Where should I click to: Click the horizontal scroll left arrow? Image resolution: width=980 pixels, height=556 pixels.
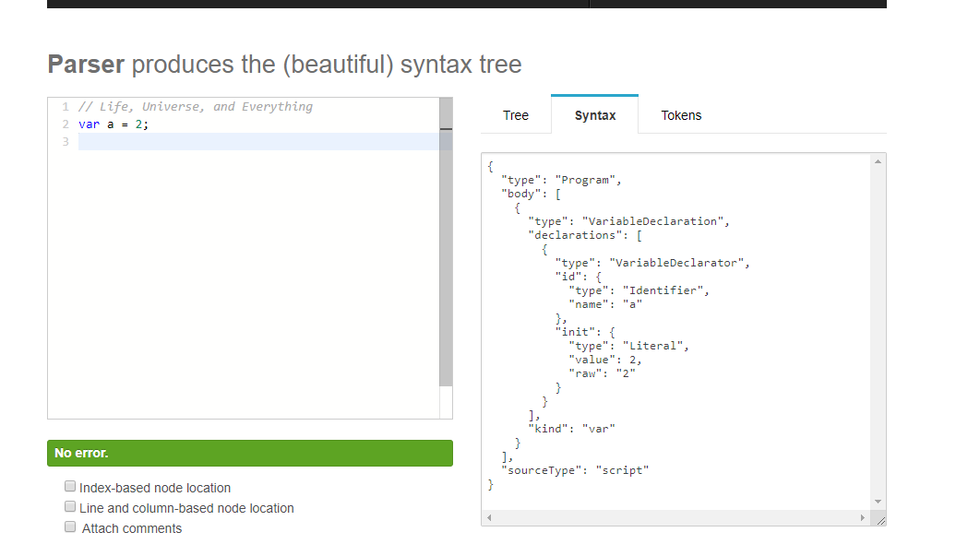click(489, 518)
